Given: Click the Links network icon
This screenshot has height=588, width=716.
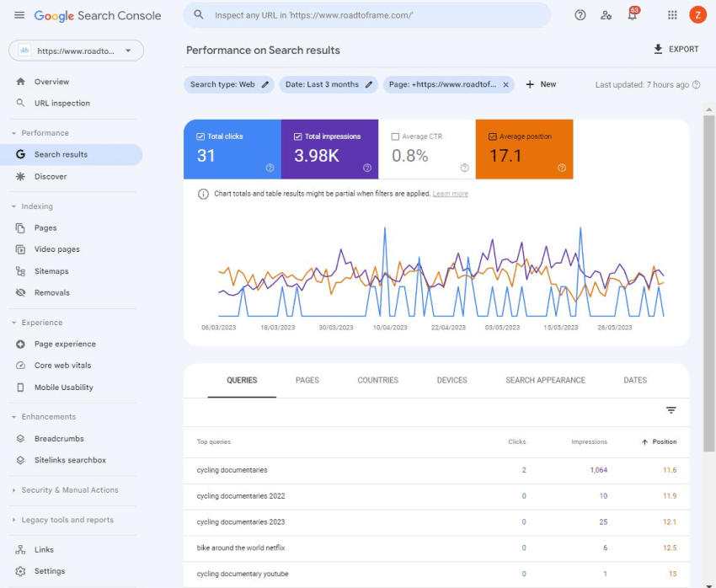Looking at the screenshot, I should point(20,549).
